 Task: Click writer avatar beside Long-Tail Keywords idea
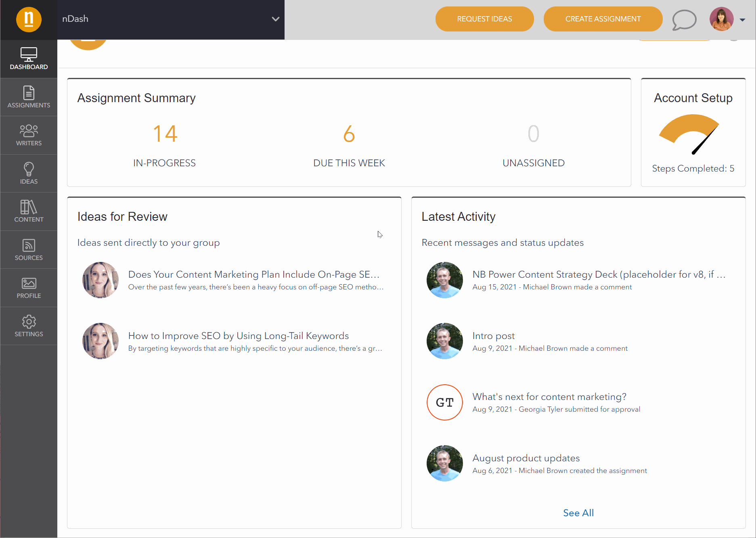pos(101,341)
